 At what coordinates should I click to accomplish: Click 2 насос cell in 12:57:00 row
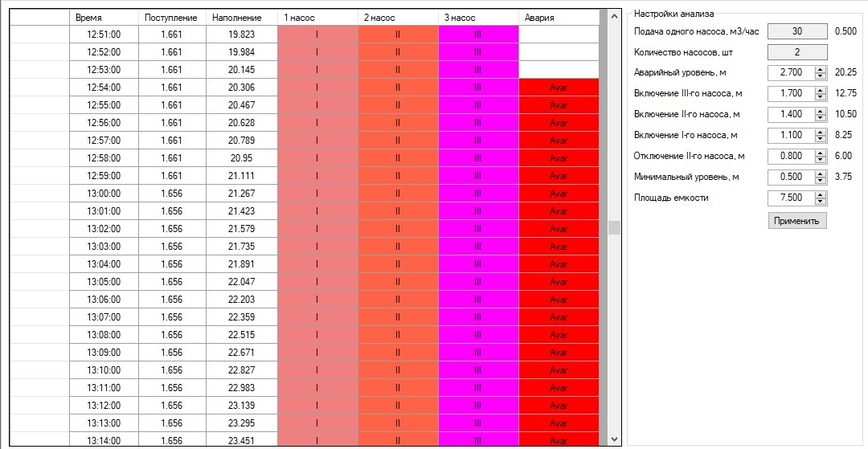[398, 141]
